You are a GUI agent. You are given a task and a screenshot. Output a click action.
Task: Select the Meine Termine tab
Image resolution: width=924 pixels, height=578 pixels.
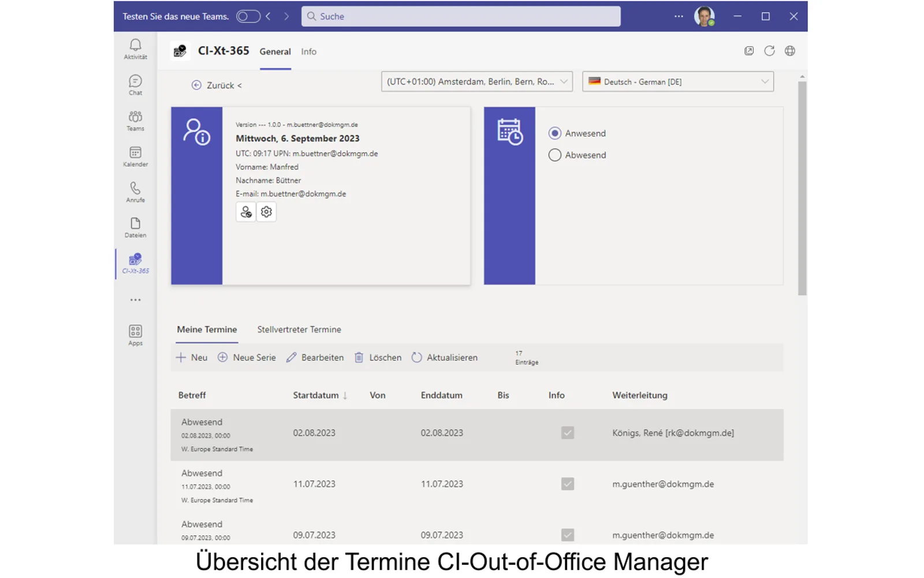click(207, 329)
